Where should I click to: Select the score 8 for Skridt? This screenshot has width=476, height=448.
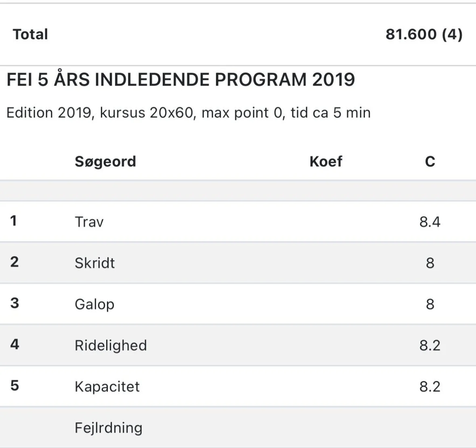coord(430,263)
